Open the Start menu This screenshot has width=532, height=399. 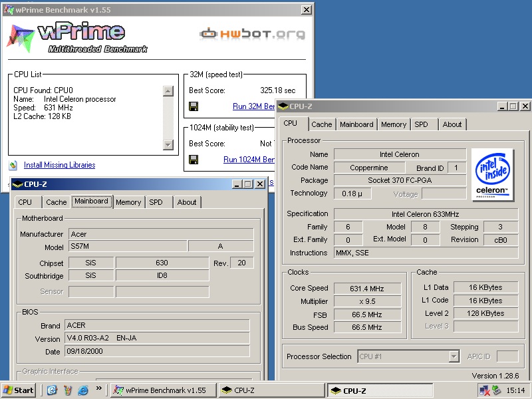click(x=19, y=390)
